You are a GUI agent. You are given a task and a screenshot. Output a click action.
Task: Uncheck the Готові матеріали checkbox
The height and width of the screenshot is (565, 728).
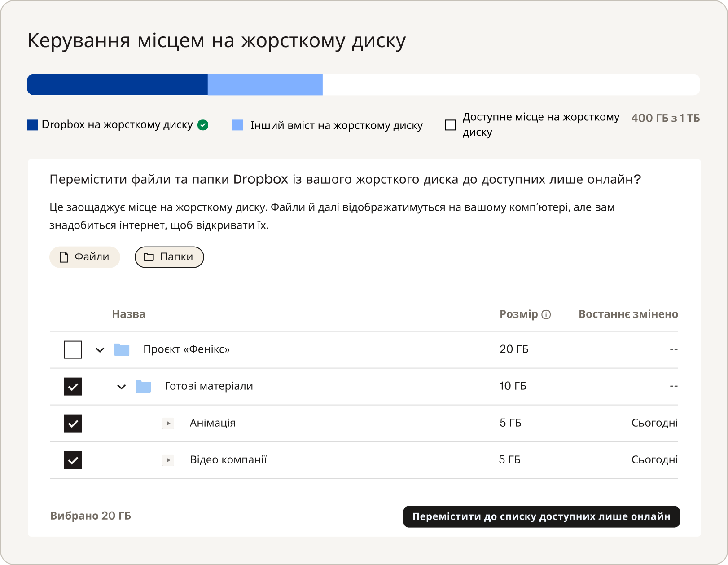point(73,386)
